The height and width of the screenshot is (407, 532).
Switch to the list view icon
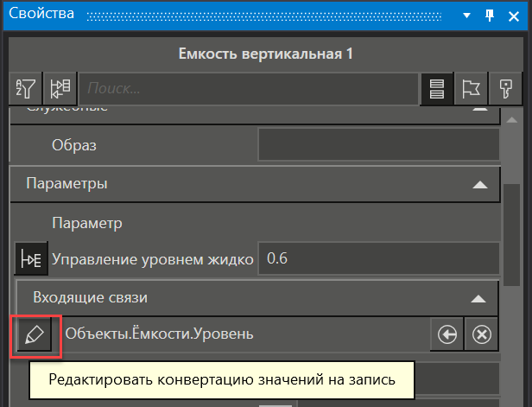437,88
